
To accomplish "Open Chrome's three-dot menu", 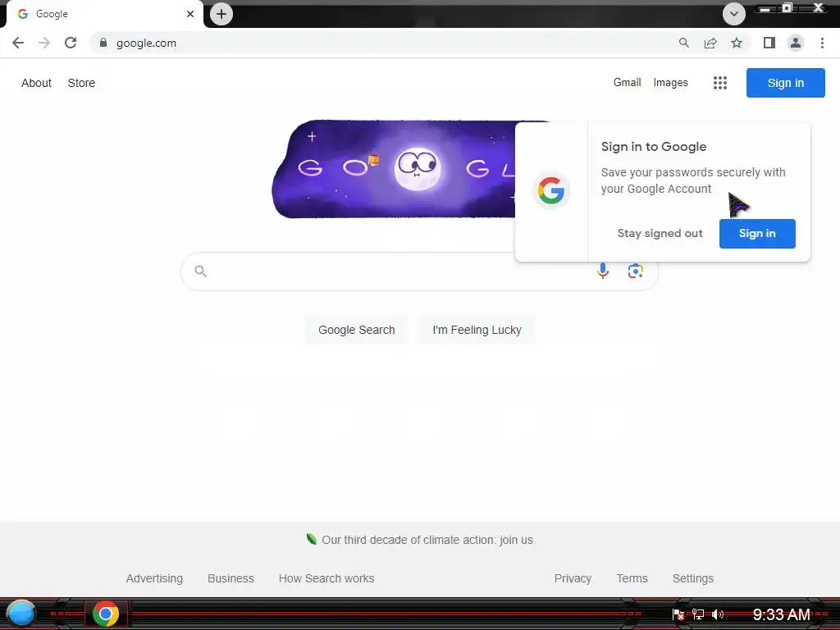I will [x=822, y=43].
